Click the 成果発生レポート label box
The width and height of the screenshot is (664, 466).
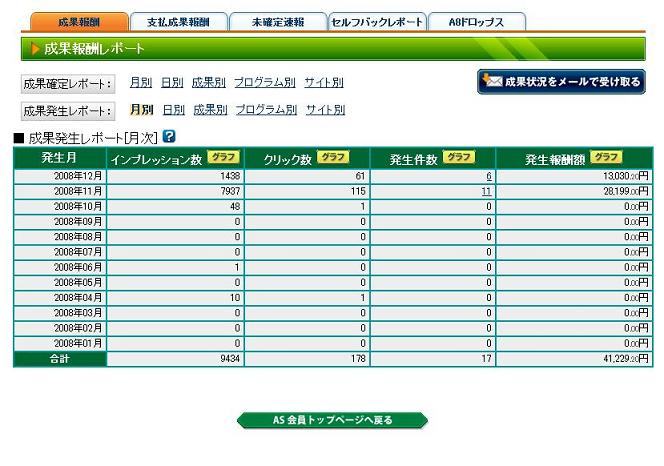coord(68,111)
